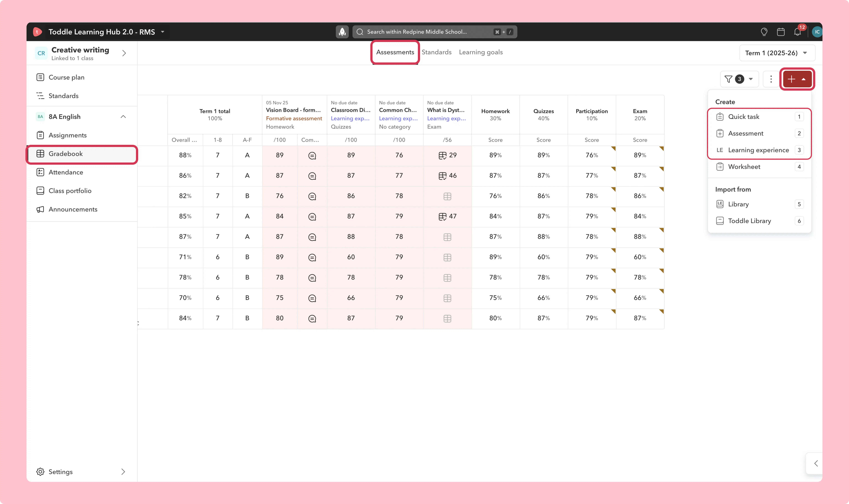The height and width of the screenshot is (504, 849).
Task: Click the Overall … sub-column header
Action: (x=185, y=140)
